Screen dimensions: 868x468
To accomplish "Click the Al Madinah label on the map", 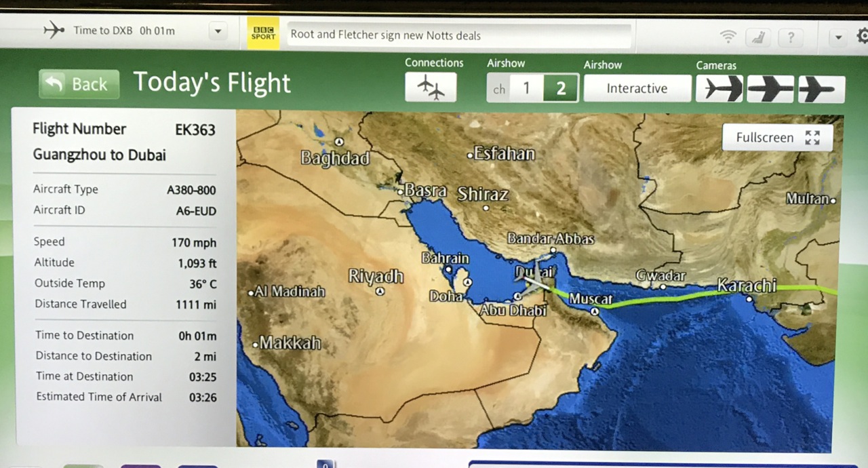I will pyautogui.click(x=290, y=292).
